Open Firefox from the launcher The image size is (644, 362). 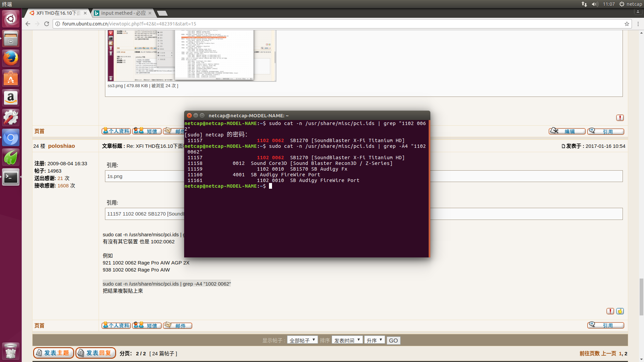[11, 58]
